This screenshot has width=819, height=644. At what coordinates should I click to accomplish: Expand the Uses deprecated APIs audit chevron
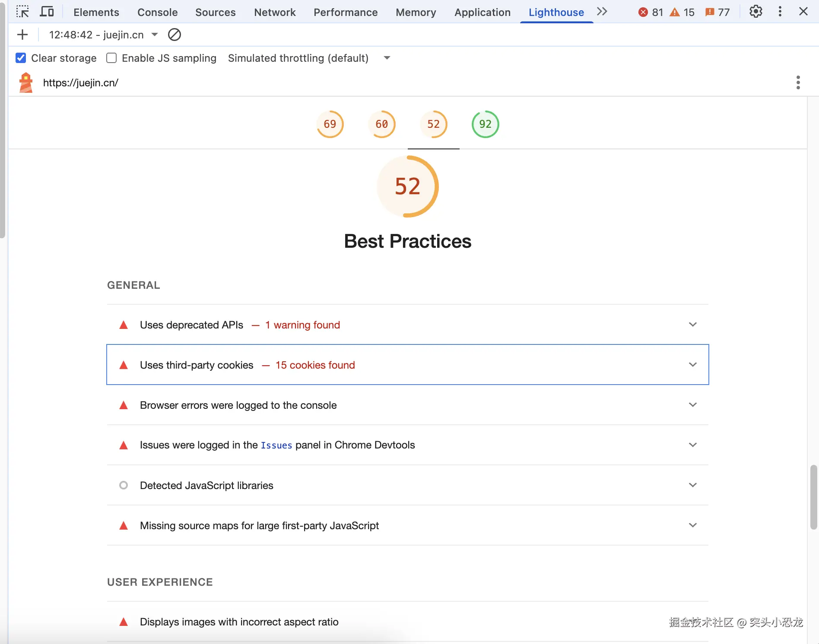point(693,325)
